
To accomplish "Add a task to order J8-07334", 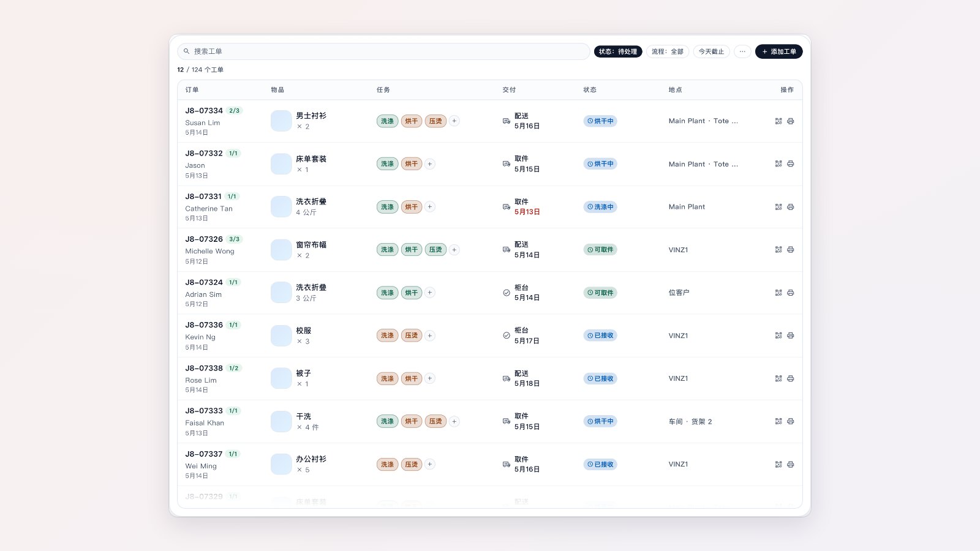I will coord(454,121).
